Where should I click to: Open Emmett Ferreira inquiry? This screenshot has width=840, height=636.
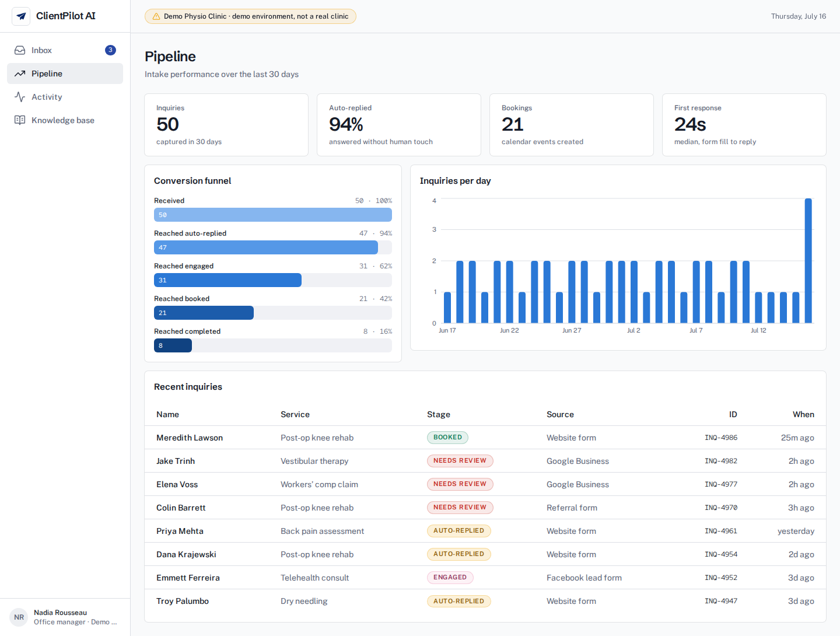pyautogui.click(x=485, y=578)
